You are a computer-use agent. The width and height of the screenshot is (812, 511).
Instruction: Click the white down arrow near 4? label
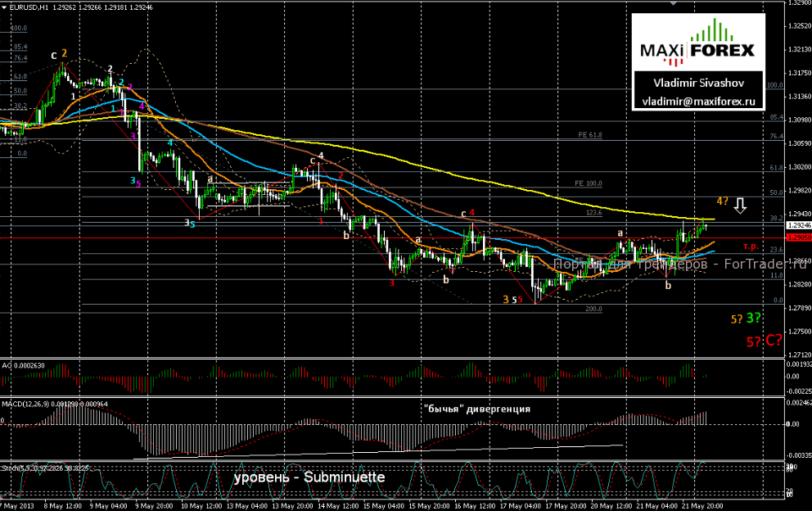point(740,205)
